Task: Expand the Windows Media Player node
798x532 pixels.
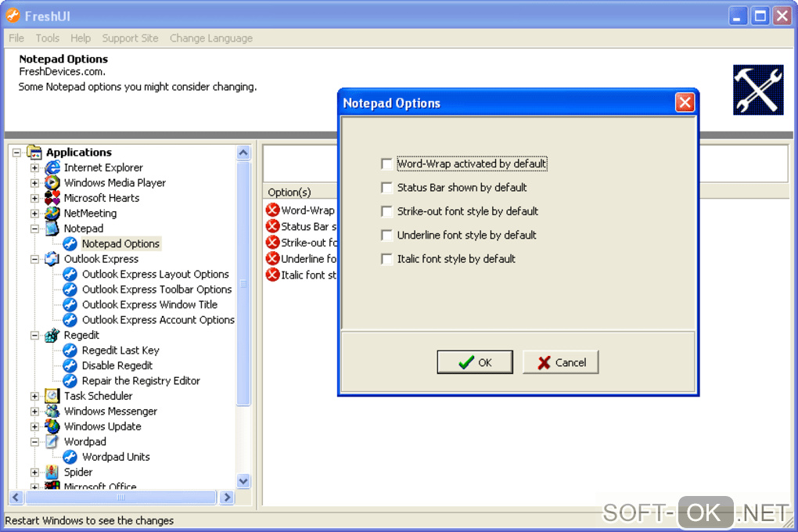Action: point(34,183)
